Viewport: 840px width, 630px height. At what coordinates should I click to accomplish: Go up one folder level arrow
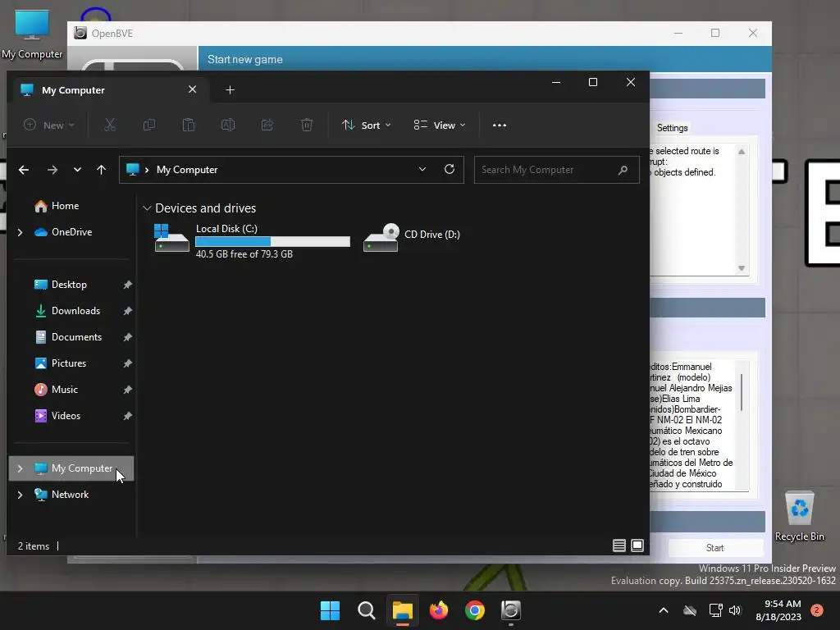point(101,170)
